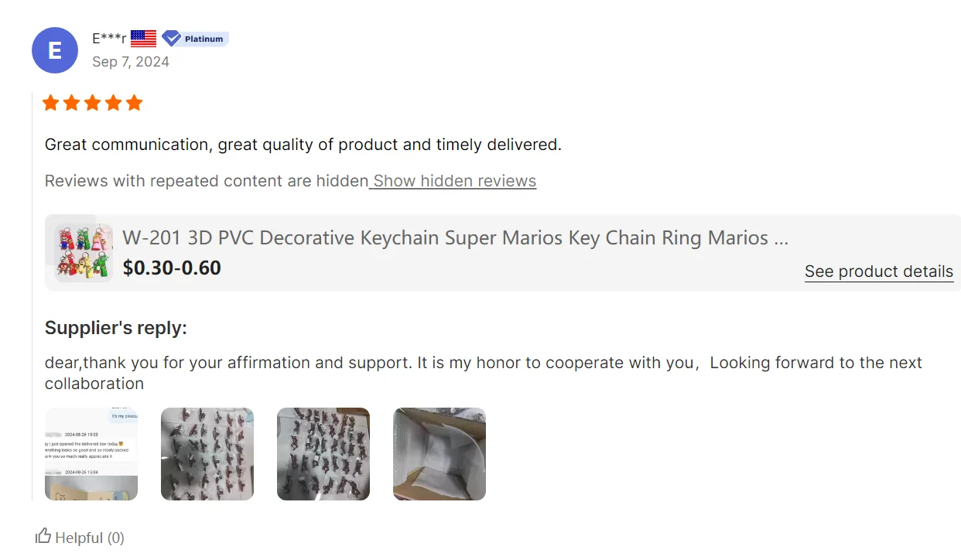961x560 pixels.
Task: Click the $0.30-0.60 product price
Action: [x=172, y=268]
